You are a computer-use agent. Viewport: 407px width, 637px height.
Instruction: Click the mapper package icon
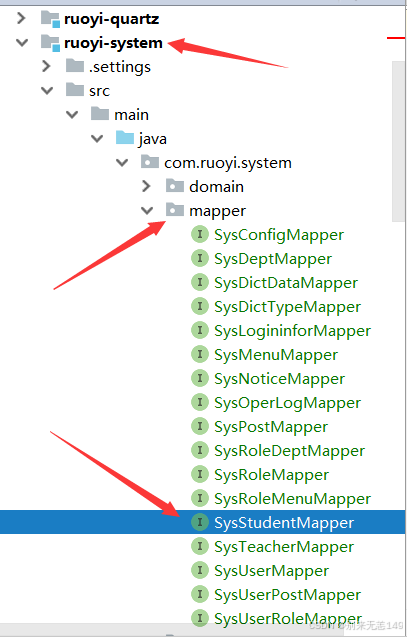(175, 210)
